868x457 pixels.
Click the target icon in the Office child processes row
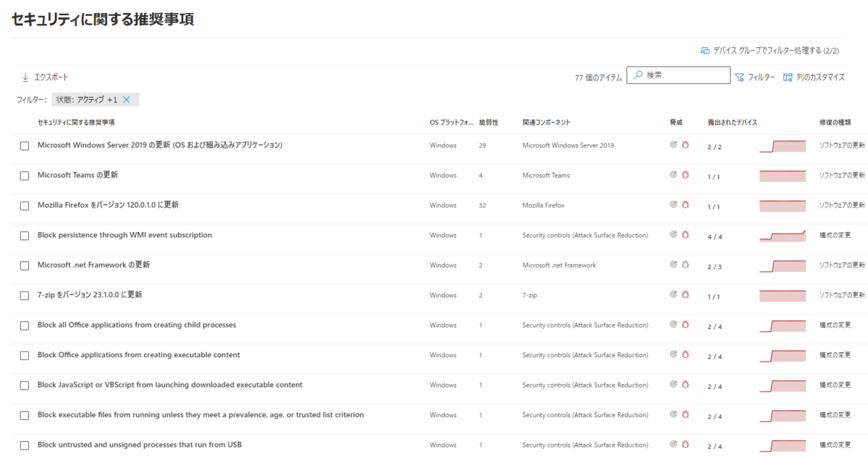(x=674, y=325)
